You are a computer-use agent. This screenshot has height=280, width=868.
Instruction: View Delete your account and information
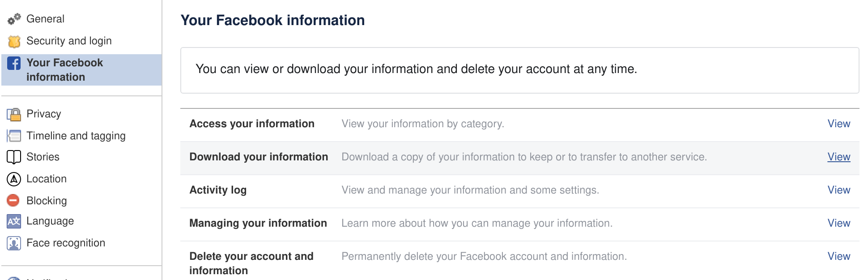pos(839,256)
